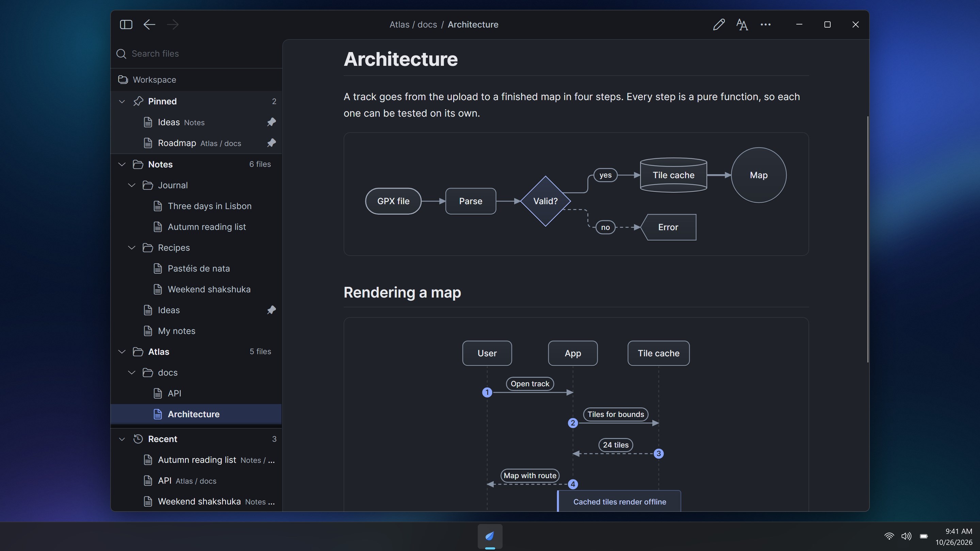This screenshot has height=551, width=980.
Task: Collapse the Atlas folder
Action: [x=122, y=352]
